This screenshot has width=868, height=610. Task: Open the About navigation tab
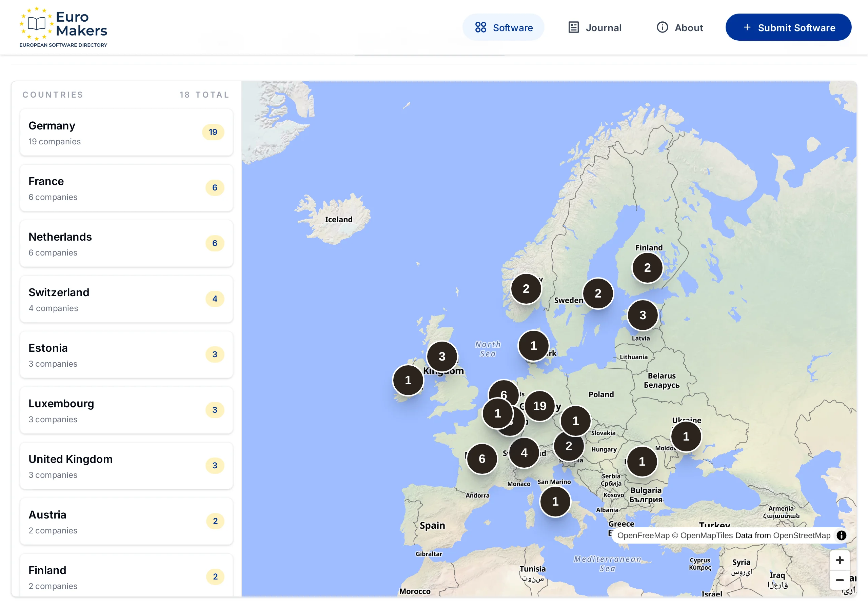(x=679, y=27)
